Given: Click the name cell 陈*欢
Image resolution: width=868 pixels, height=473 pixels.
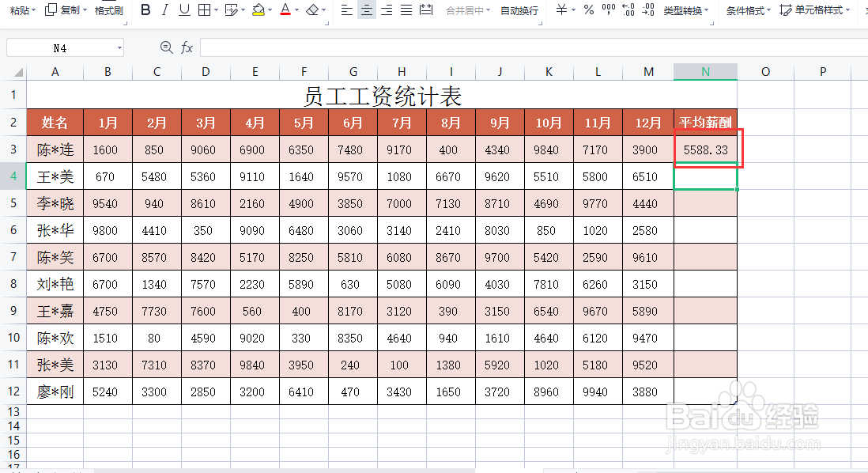Looking at the screenshot, I should [x=55, y=338].
